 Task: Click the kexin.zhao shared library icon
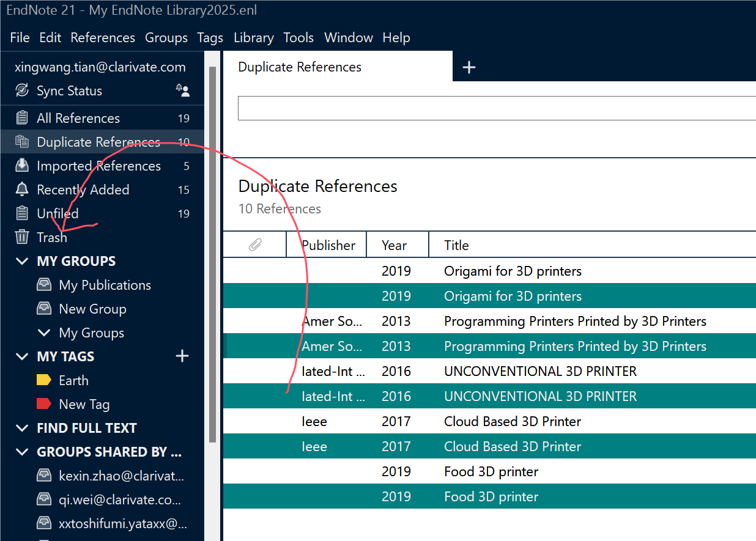tap(43, 475)
